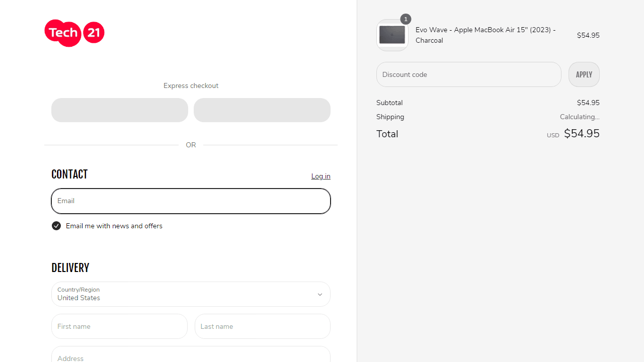This screenshot has height=362, width=644.
Task: Click the quantity badge on product thumbnail
Action: tap(406, 19)
